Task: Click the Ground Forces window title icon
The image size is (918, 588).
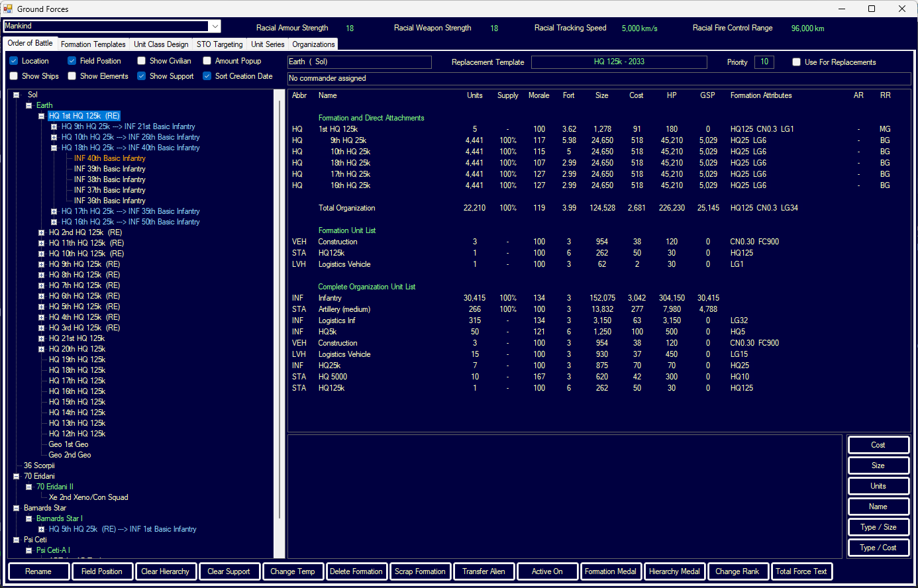Action: point(8,9)
